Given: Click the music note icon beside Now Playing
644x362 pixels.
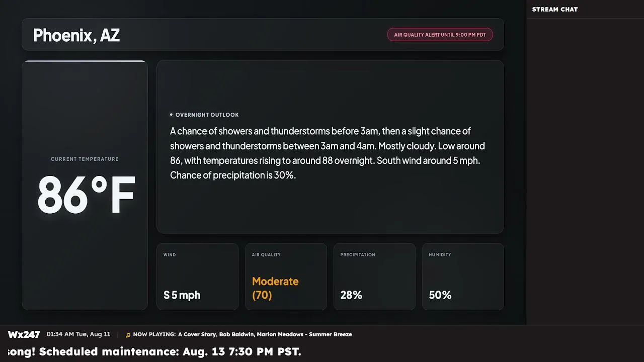Looking at the screenshot, I should tap(128, 335).
